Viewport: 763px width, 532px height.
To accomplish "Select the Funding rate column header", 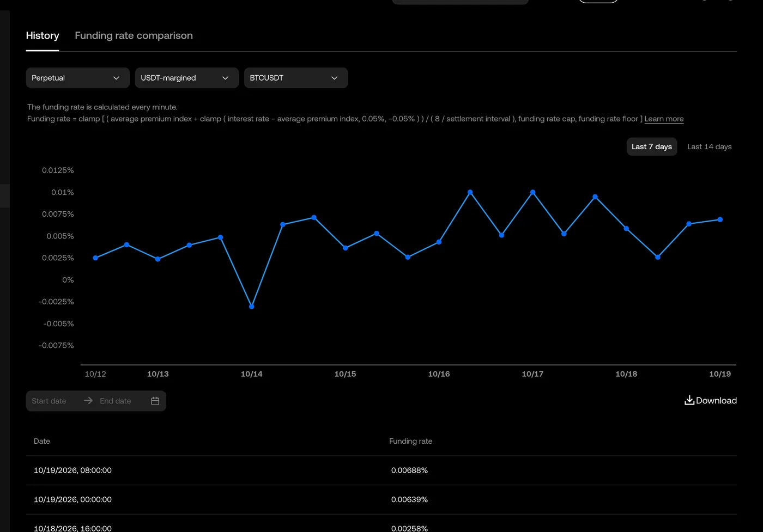I will (x=411, y=441).
